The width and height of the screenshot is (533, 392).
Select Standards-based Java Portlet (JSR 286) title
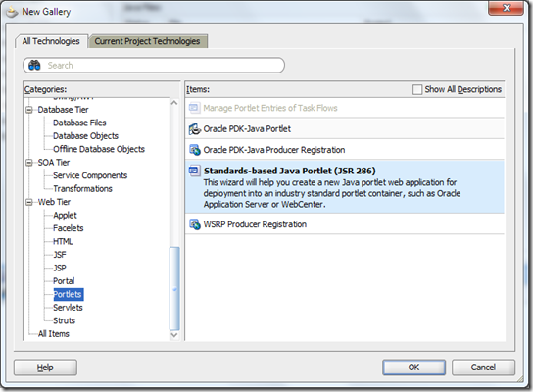pos(290,171)
